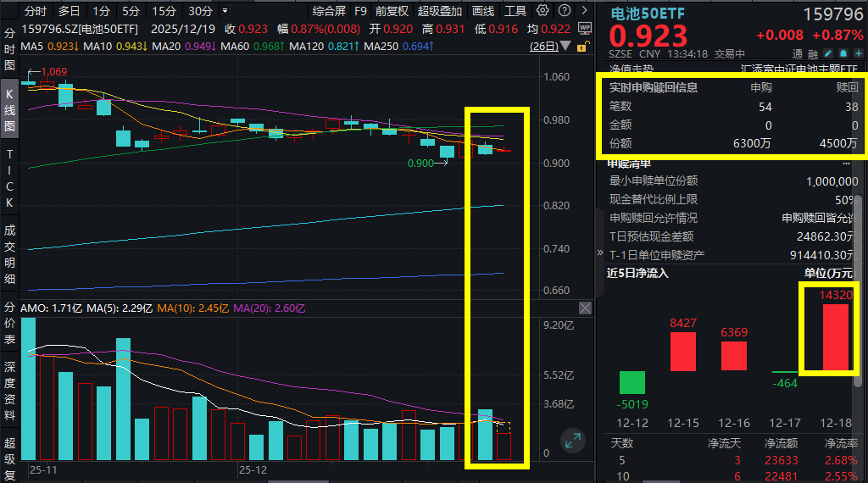This screenshot has height=483, width=868.
Task: Open 综合屏 view
Action: pyautogui.click(x=329, y=11)
